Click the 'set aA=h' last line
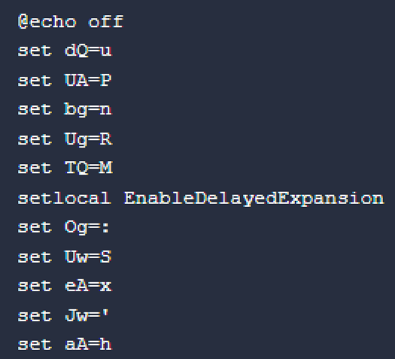 click(x=65, y=344)
